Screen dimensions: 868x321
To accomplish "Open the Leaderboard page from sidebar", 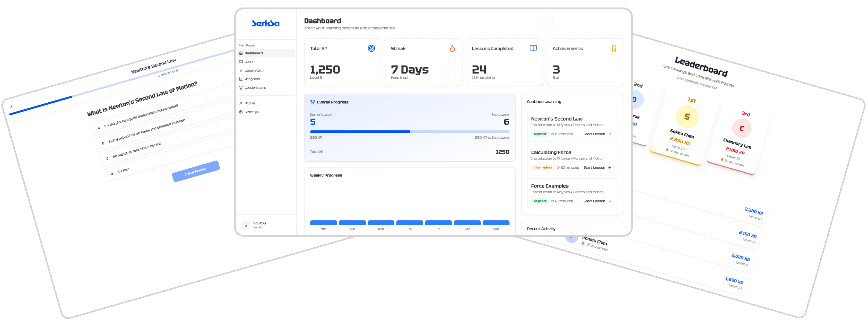I will [255, 87].
